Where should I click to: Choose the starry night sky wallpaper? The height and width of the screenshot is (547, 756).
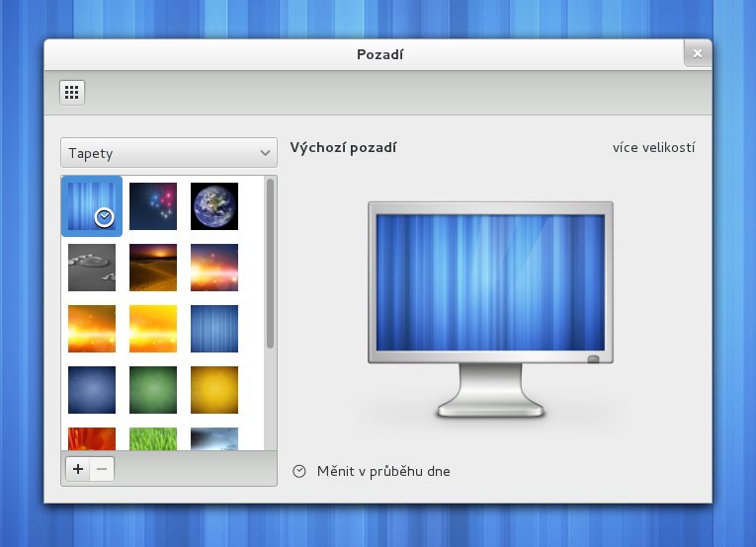click(x=153, y=206)
